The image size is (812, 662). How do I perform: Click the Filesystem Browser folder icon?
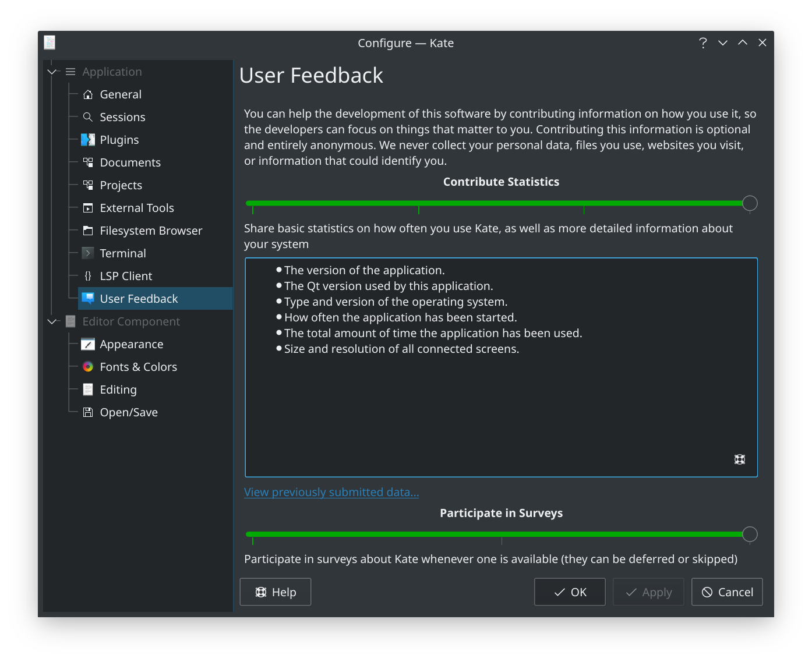[x=88, y=231]
